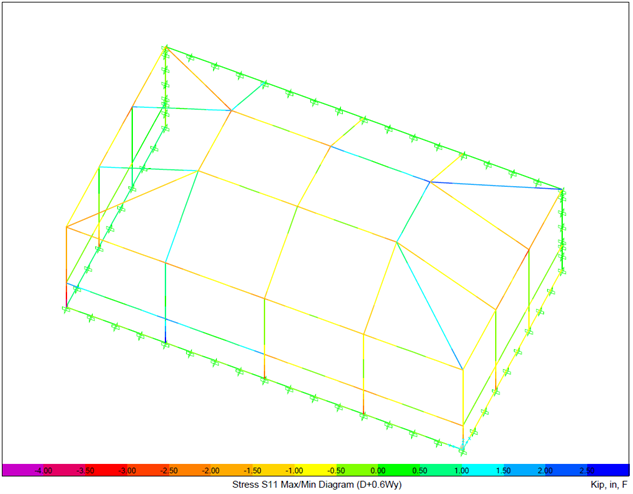Select the 2.00 legend value

(545, 471)
